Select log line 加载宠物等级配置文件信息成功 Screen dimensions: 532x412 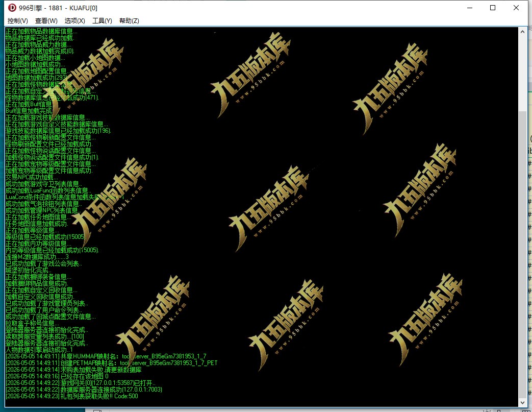49,171
